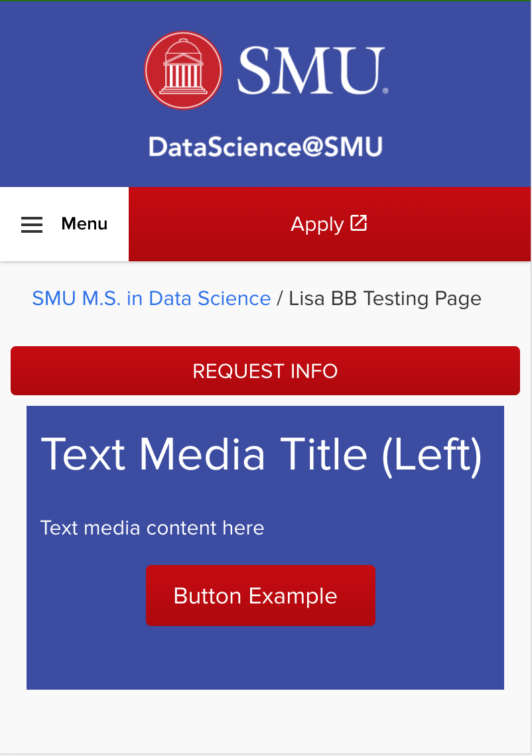This screenshot has width=532, height=756.
Task: Click the red SMU dome seal logo
Action: 182,70
